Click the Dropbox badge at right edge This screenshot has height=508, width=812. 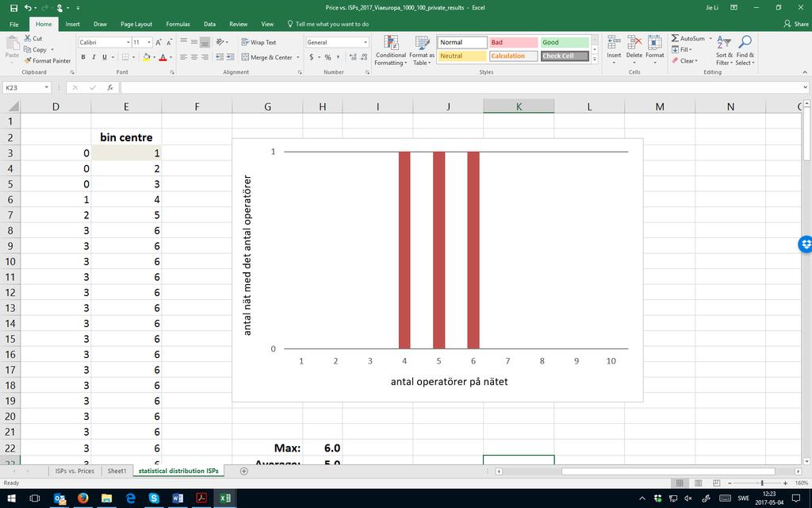806,244
